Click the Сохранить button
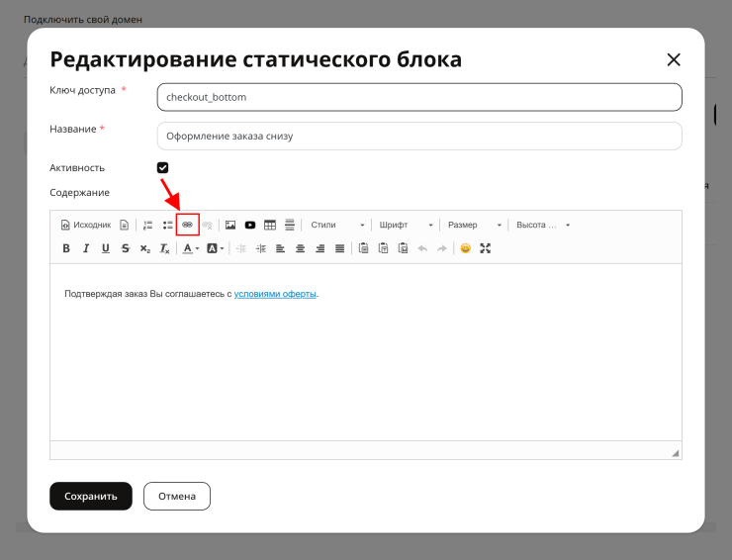The width and height of the screenshot is (732, 560). coord(91,496)
